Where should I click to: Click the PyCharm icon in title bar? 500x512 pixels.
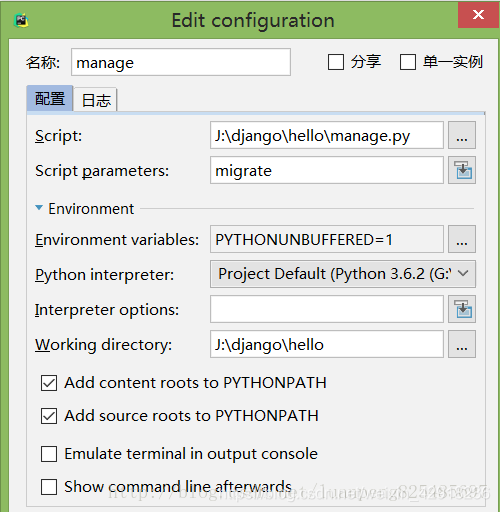point(22,21)
